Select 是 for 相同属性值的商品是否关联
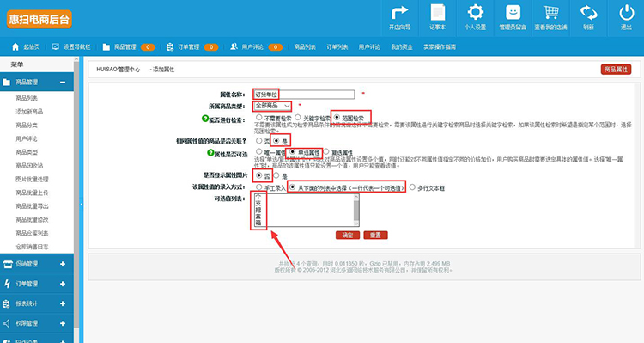 point(276,141)
